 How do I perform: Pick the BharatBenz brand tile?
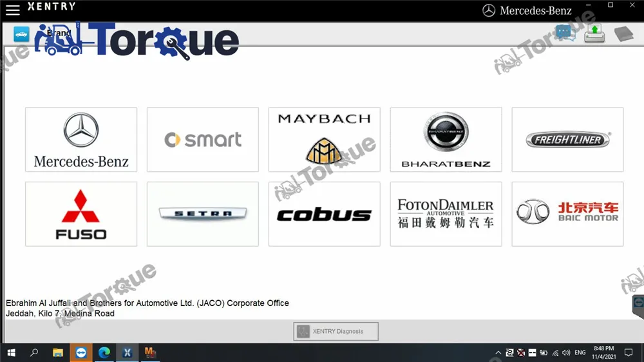(x=446, y=140)
